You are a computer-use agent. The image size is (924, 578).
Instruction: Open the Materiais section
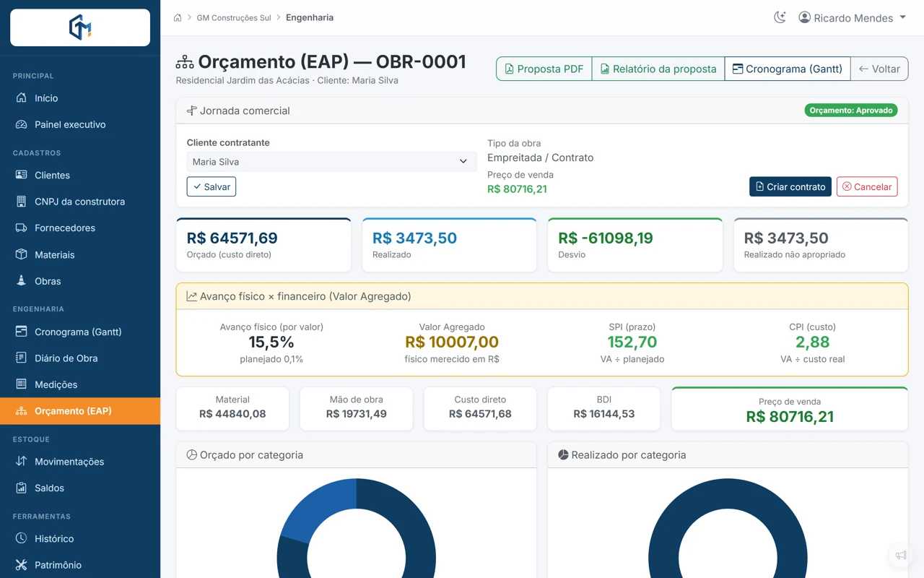coord(80,254)
